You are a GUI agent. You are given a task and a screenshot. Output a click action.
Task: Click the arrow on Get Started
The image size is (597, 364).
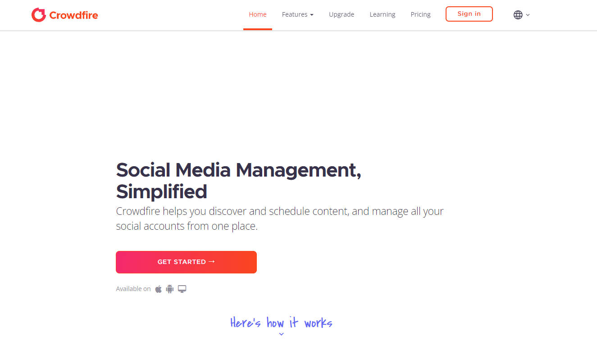pyautogui.click(x=212, y=262)
